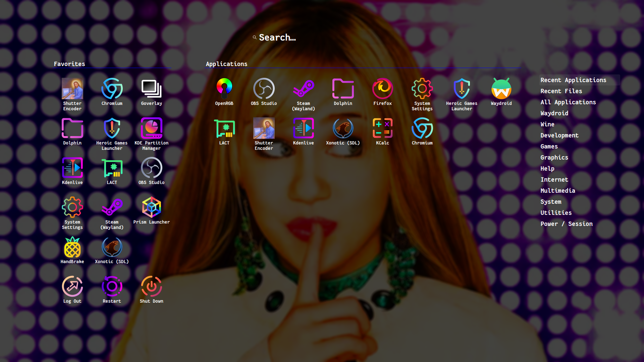Select the All Applications category
644x362 pixels.
click(568, 102)
